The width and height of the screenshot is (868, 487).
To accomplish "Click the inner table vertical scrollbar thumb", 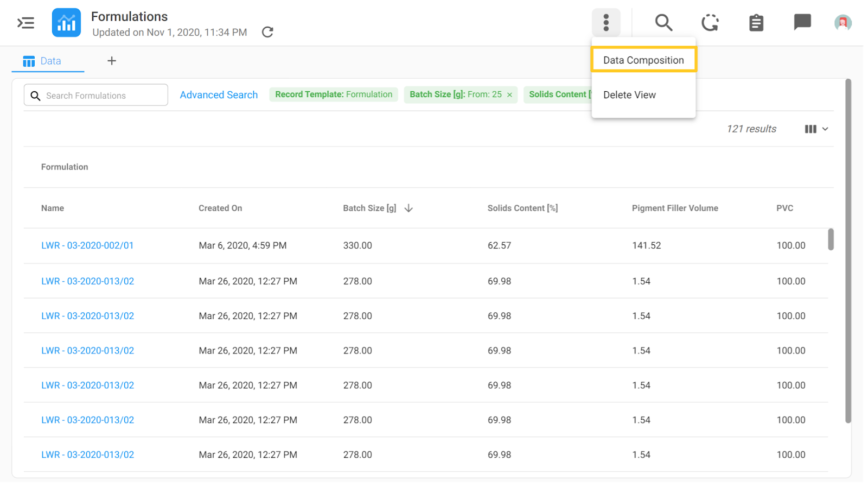I will click(831, 239).
